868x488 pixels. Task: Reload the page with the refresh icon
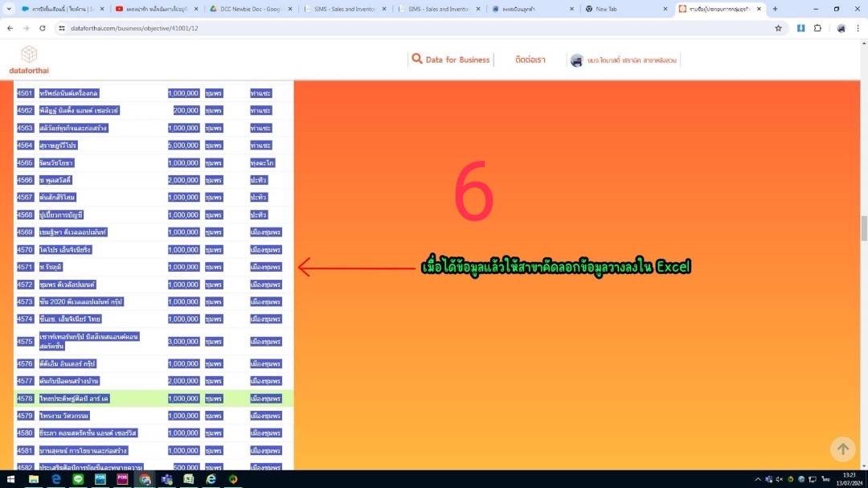click(41, 28)
